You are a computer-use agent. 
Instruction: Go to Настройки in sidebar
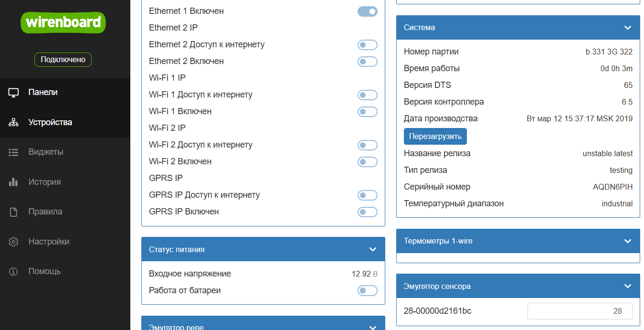coord(49,242)
